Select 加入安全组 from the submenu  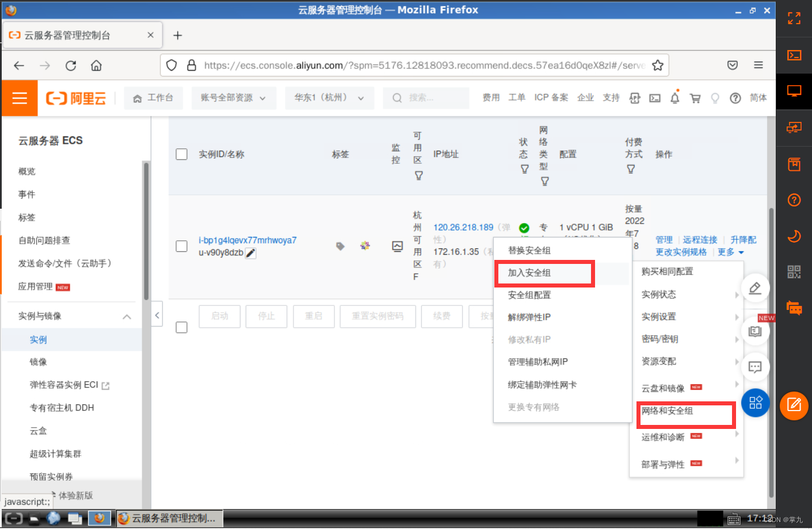click(x=529, y=273)
